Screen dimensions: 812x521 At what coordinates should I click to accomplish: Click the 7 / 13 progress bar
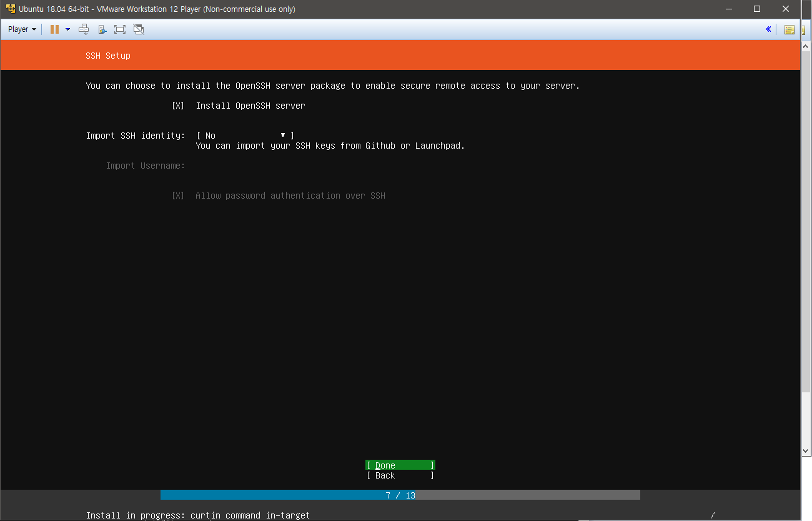(x=400, y=495)
